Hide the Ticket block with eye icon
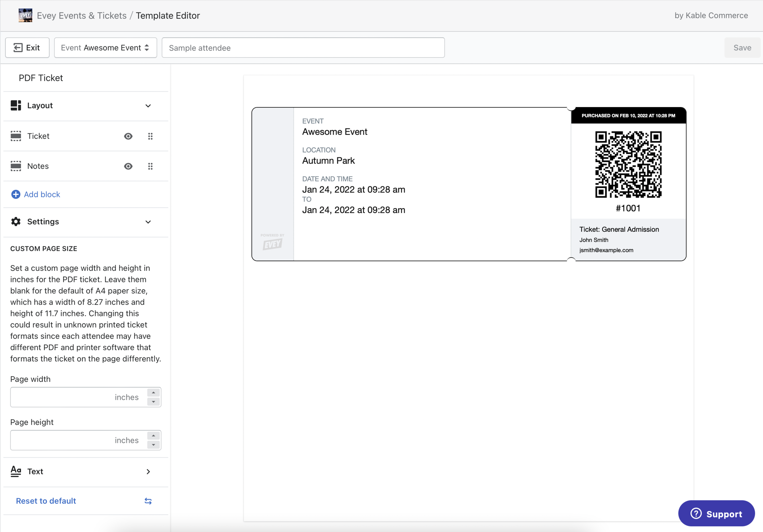Image resolution: width=763 pixels, height=532 pixels. click(x=128, y=136)
